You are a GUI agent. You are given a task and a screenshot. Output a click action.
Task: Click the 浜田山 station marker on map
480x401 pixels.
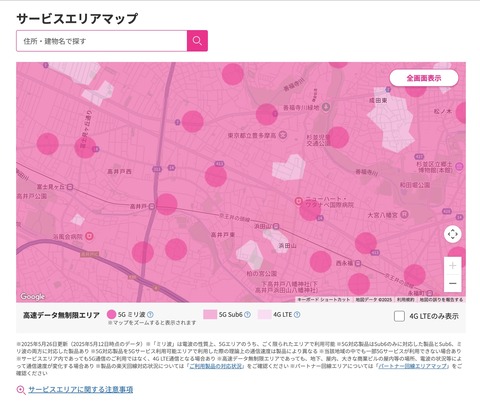[x=276, y=227]
